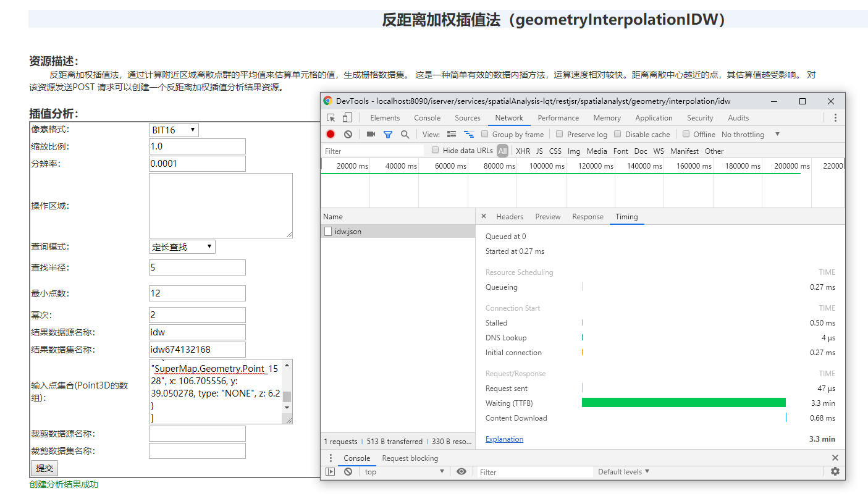Open the 像素格式 BIT16 dropdown
This screenshot has width=868, height=496.
pos(174,130)
